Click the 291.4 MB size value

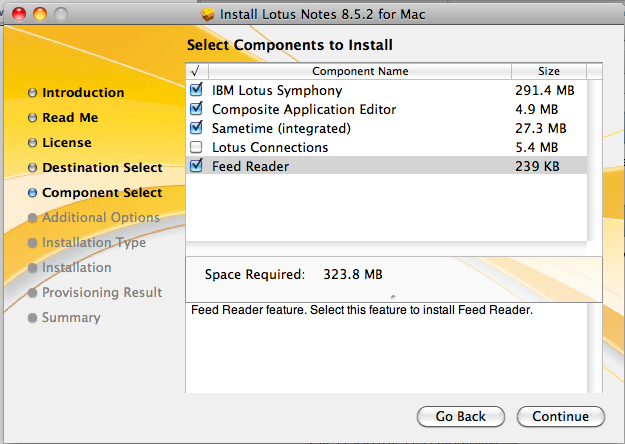(544, 90)
